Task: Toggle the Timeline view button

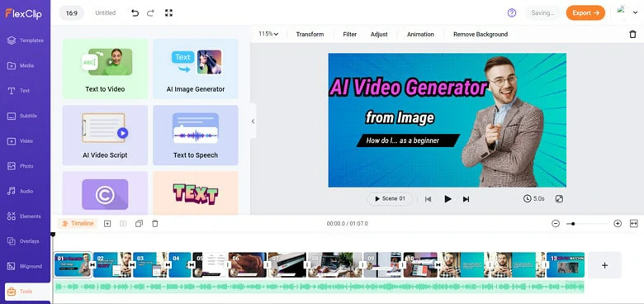Action: [x=78, y=224]
